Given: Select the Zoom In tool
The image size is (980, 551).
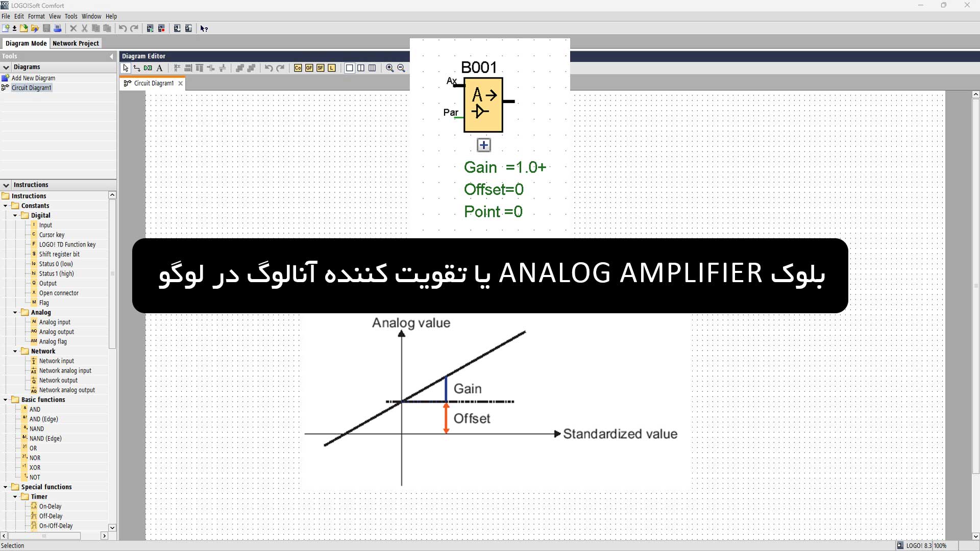Looking at the screenshot, I should 390,67.
